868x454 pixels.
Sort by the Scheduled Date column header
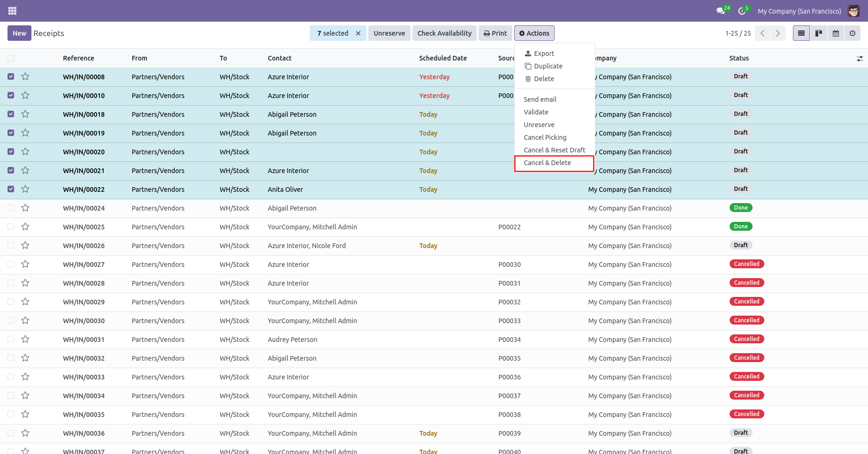click(x=443, y=58)
